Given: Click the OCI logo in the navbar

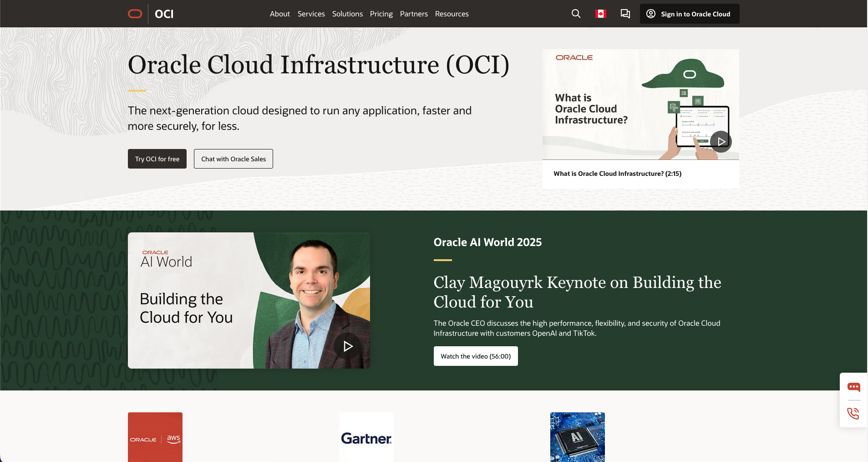Looking at the screenshot, I should pos(163,14).
